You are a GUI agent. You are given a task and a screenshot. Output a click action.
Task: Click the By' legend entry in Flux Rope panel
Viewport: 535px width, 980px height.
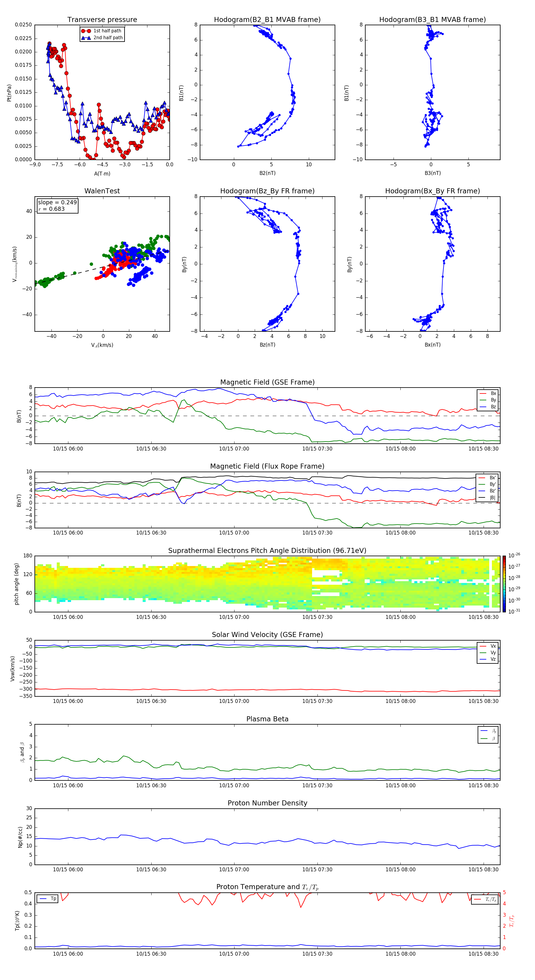(487, 484)
